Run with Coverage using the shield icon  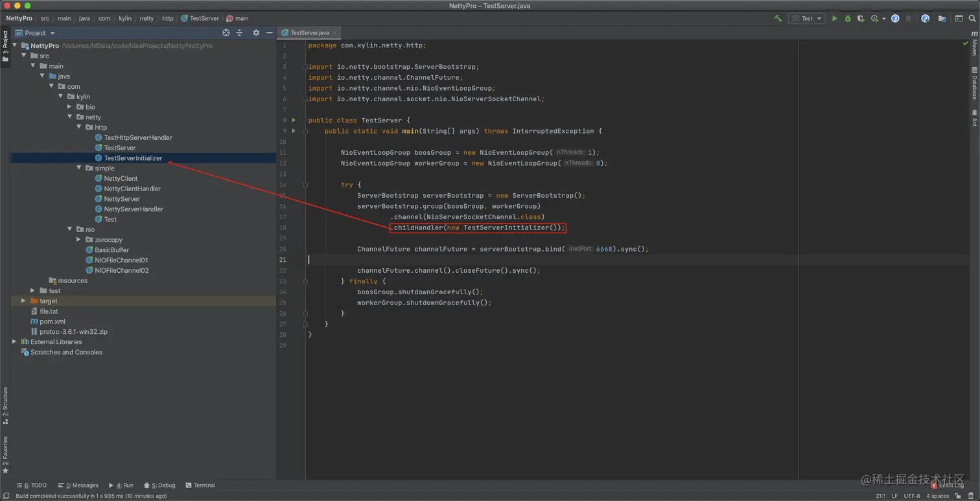pyautogui.click(x=861, y=18)
